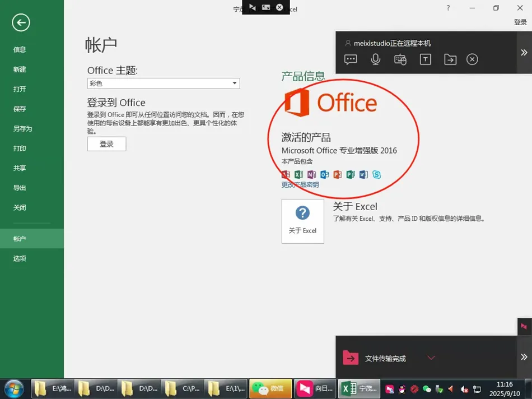Click the file transfer folder icon

coord(450,59)
